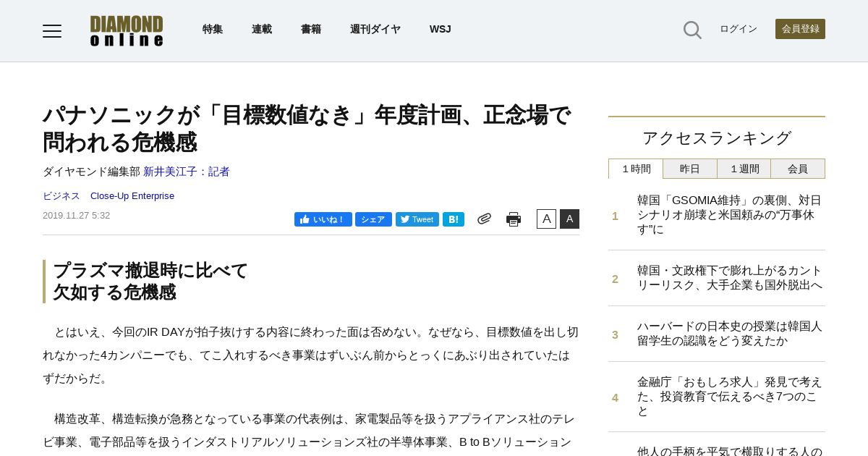The width and height of the screenshot is (868, 456).
Task: Click the date 2019.11.27 5:32
Action: pyautogui.click(x=76, y=216)
